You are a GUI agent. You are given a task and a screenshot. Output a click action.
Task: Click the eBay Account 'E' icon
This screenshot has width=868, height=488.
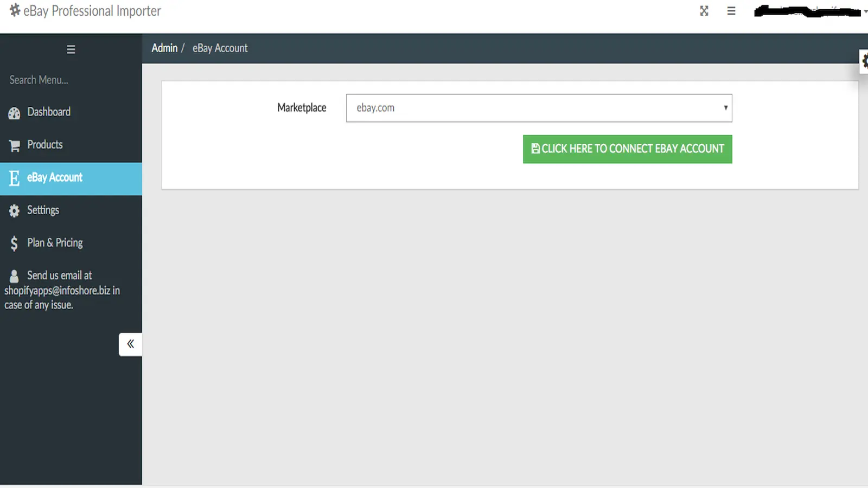point(14,178)
